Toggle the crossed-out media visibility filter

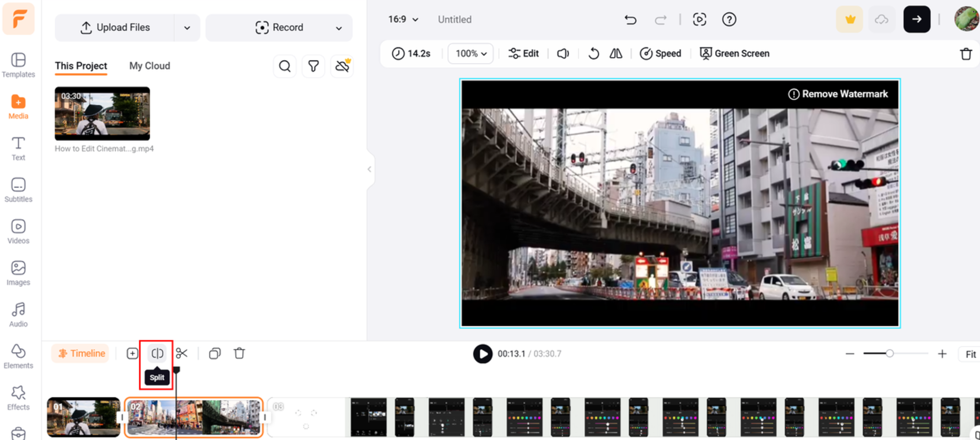click(x=342, y=66)
